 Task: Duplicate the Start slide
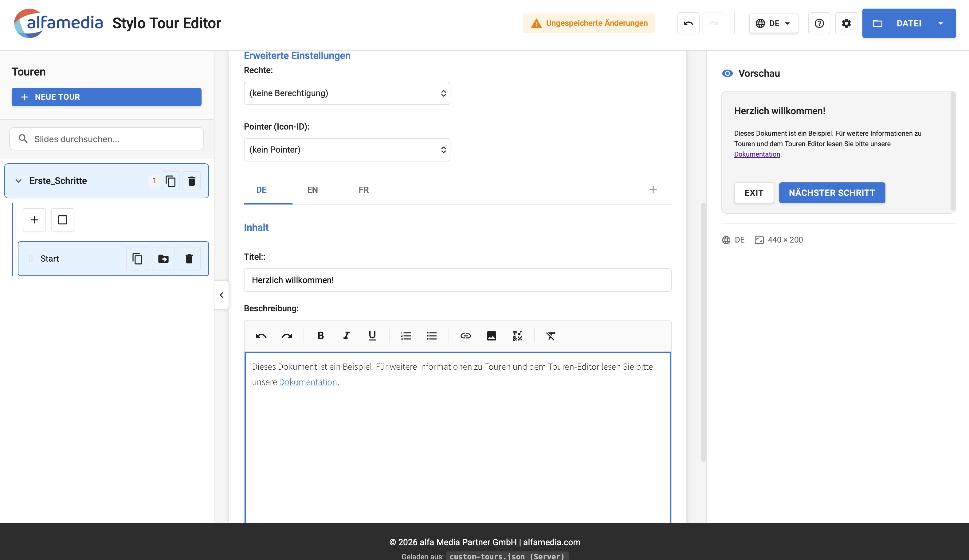click(x=137, y=259)
